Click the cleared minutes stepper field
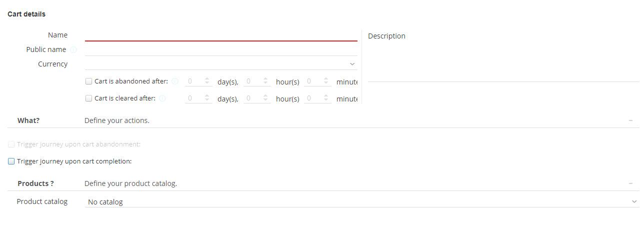 (x=313, y=98)
